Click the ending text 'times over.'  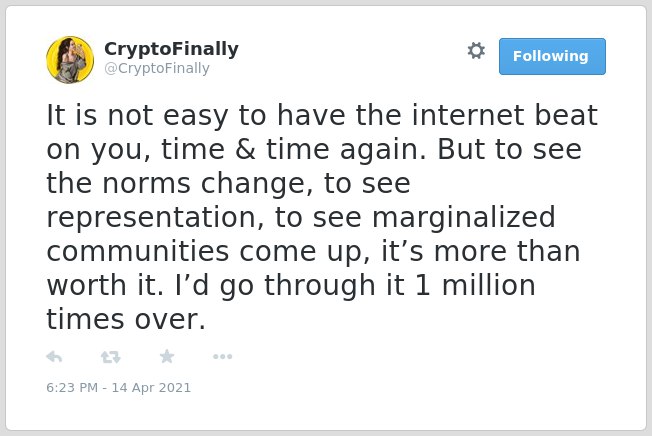(126, 319)
